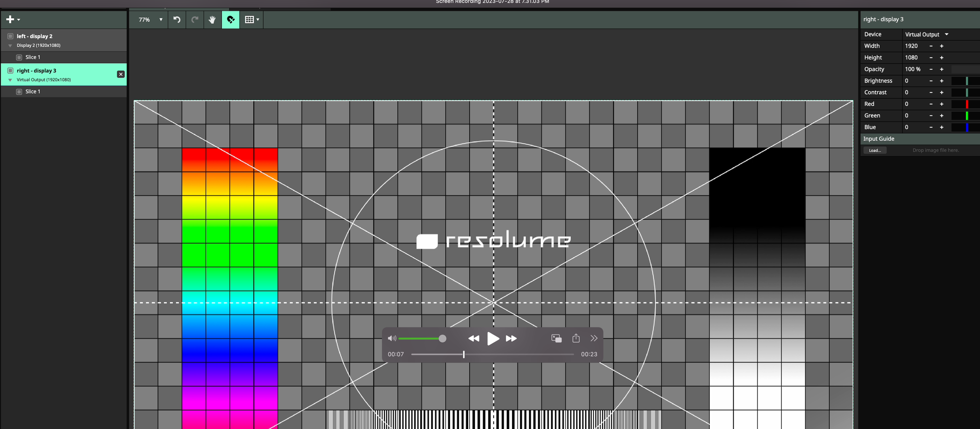Viewport: 980px width, 429px height.
Task: Click the undo arrow icon
Action: [177, 19]
